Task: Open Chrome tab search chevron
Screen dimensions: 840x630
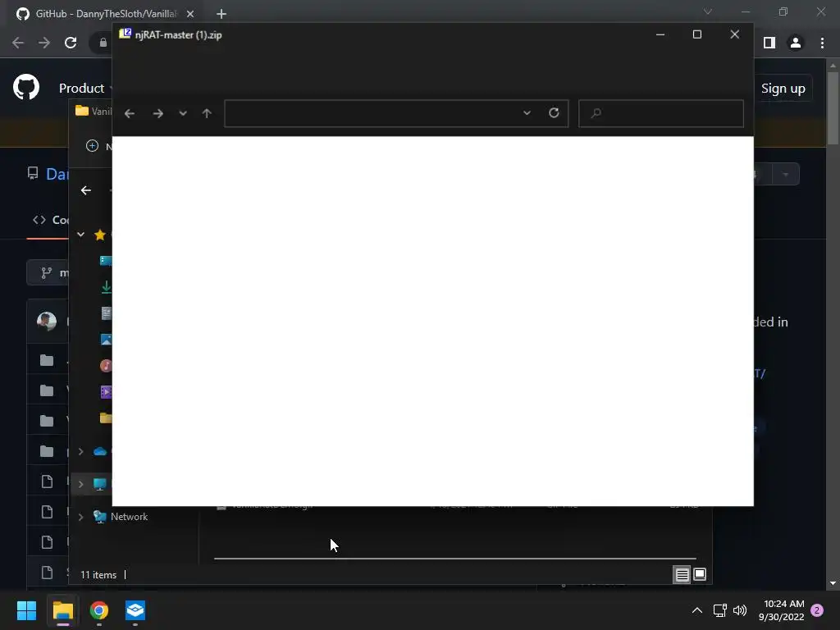Action: (708, 11)
